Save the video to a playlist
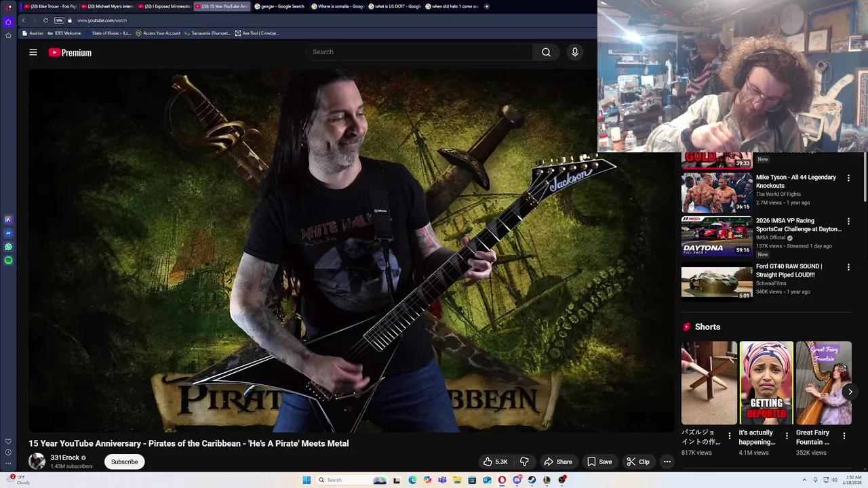Image resolution: width=868 pixels, height=488 pixels. point(599,462)
